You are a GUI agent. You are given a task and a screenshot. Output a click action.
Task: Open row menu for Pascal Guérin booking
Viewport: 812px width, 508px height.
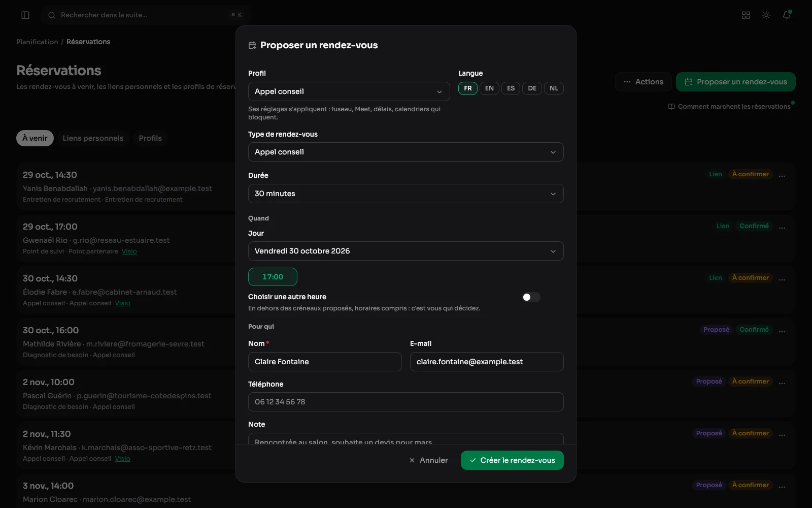tap(782, 384)
